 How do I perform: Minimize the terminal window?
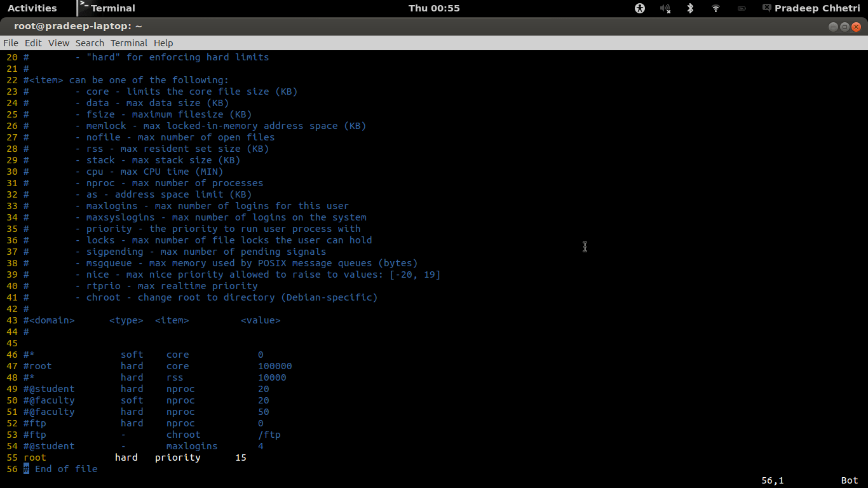[834, 27]
